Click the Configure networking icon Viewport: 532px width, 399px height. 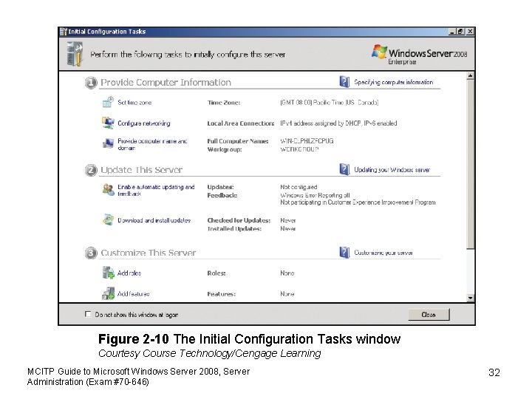(x=108, y=123)
